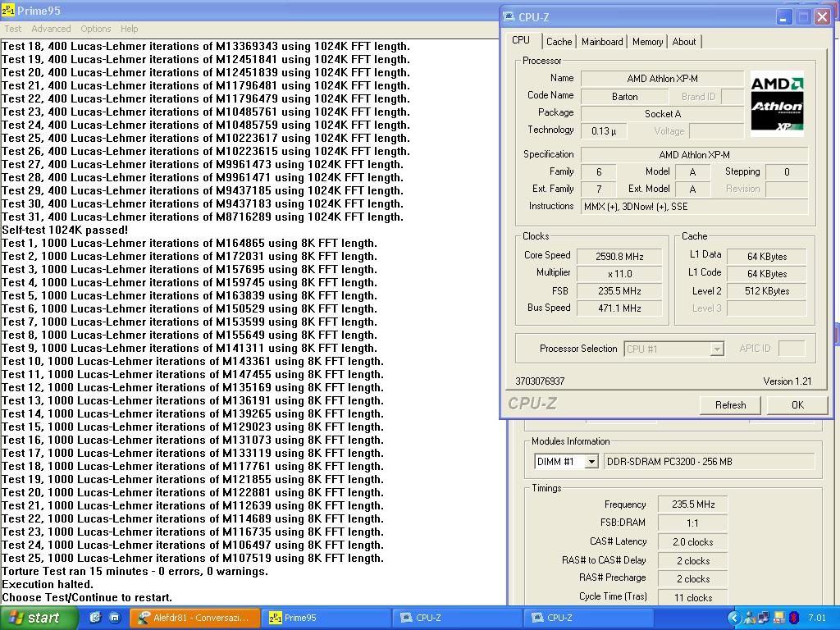
Task: Open Prime95 Help menu
Action: point(129,29)
